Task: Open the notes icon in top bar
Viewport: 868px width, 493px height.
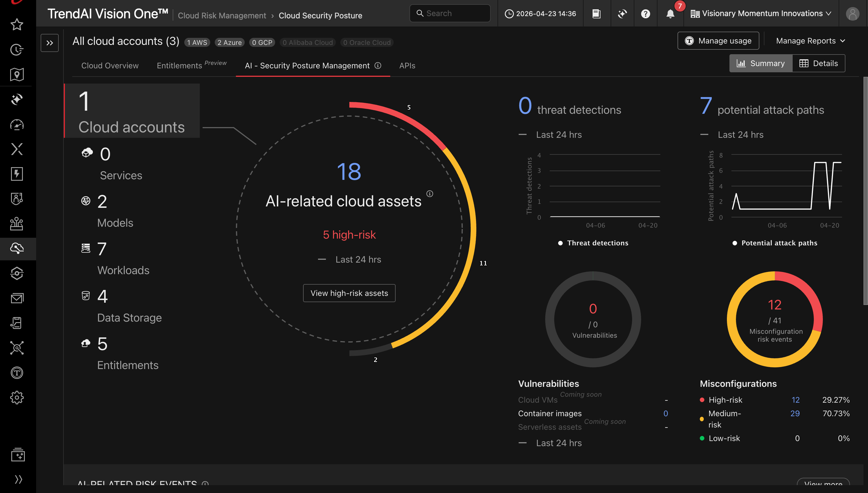Action: coord(597,14)
